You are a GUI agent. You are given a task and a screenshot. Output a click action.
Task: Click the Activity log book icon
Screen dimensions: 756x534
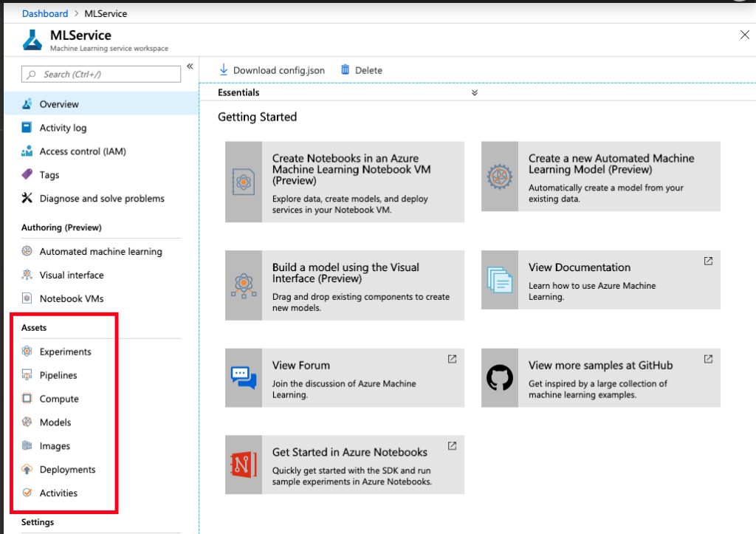27,127
